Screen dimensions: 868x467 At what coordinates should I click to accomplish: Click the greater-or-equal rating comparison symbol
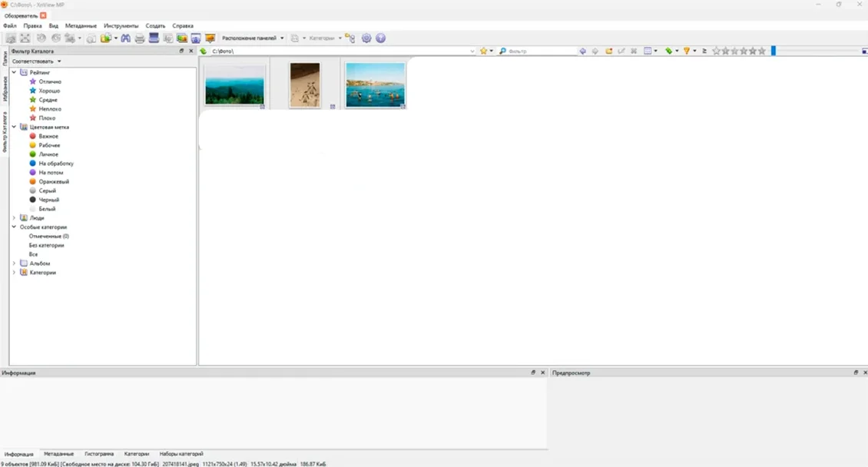point(704,51)
